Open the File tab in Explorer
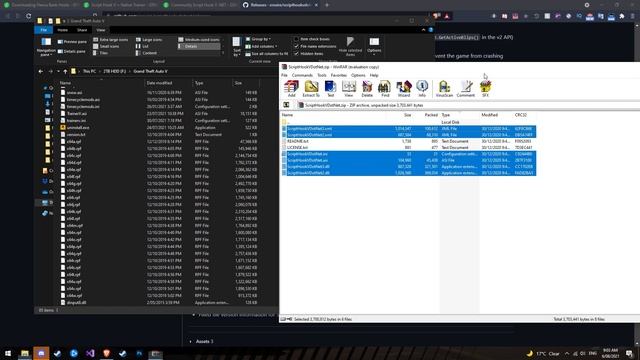 pyautogui.click(x=44, y=30)
